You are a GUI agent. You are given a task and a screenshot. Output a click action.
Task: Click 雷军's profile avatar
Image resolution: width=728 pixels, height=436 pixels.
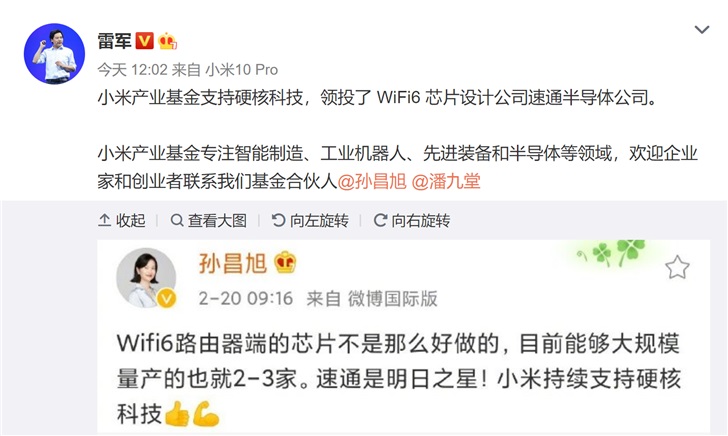(x=54, y=54)
